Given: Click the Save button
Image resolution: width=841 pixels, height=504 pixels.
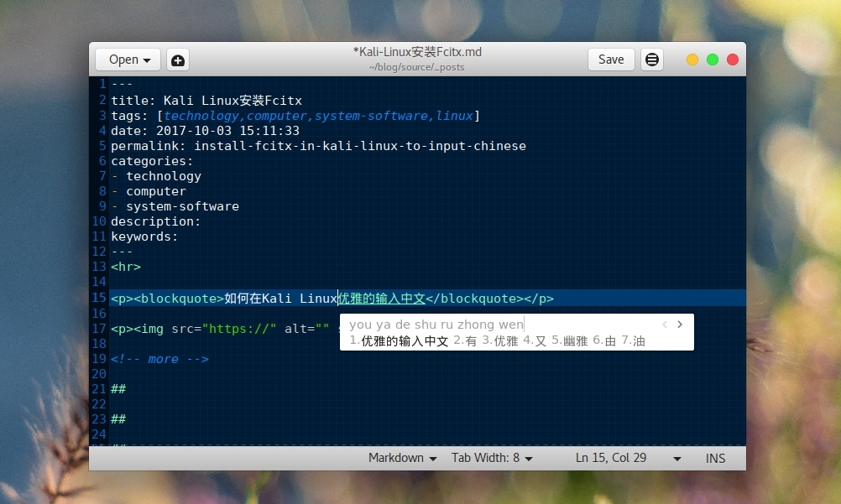Looking at the screenshot, I should 611,60.
